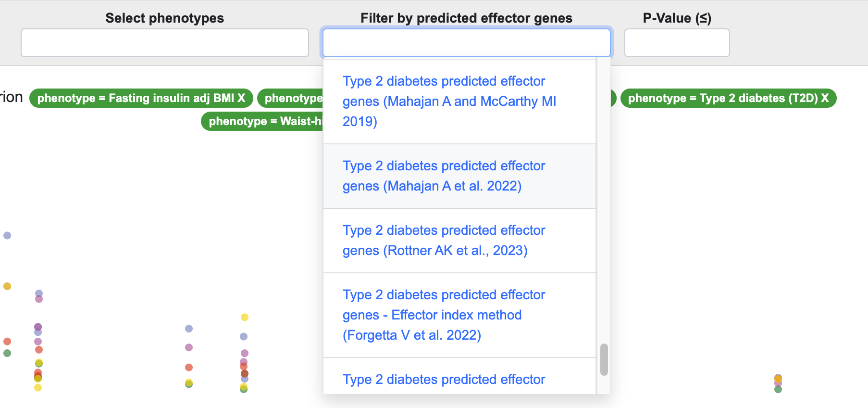Click the red dot near the left axis

pos(7,341)
